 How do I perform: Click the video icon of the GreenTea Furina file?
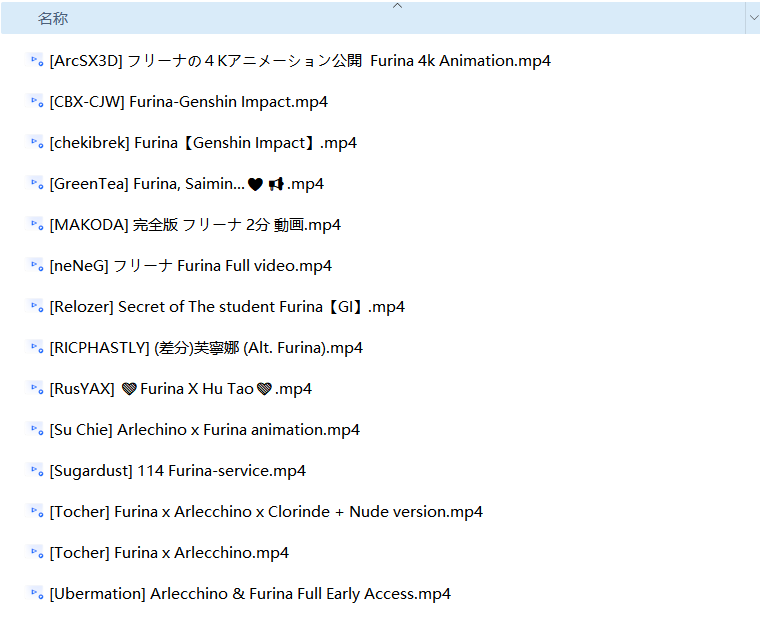coord(36,184)
